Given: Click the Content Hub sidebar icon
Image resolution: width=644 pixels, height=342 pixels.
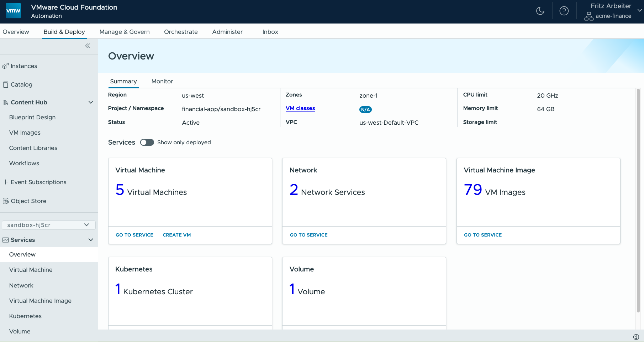Looking at the screenshot, I should (x=5, y=102).
